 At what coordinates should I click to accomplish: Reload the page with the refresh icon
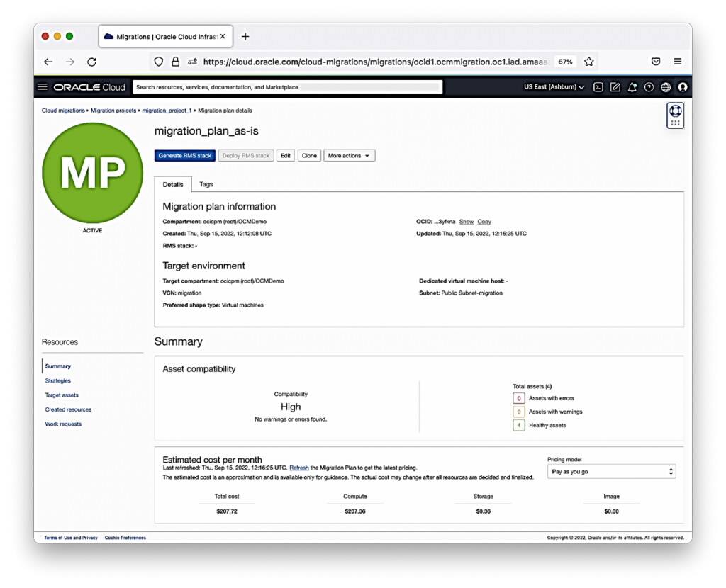pos(91,62)
